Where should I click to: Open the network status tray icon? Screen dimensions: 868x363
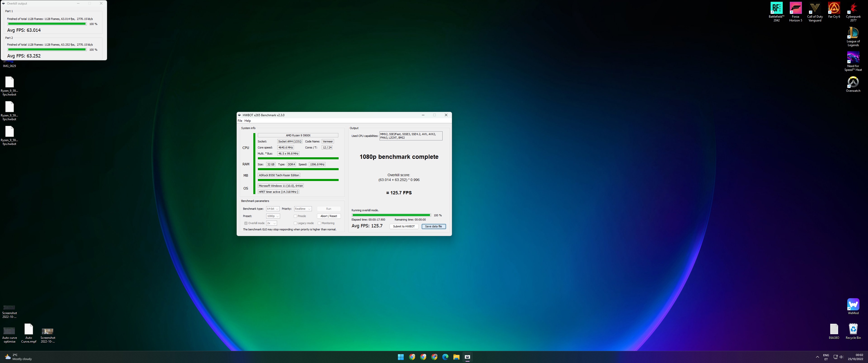pyautogui.click(x=835, y=357)
